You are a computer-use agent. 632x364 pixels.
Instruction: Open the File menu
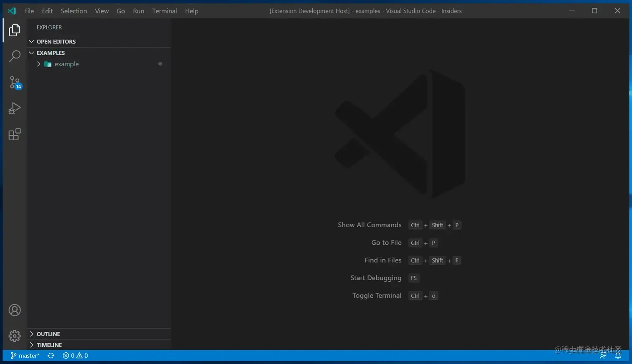[29, 11]
